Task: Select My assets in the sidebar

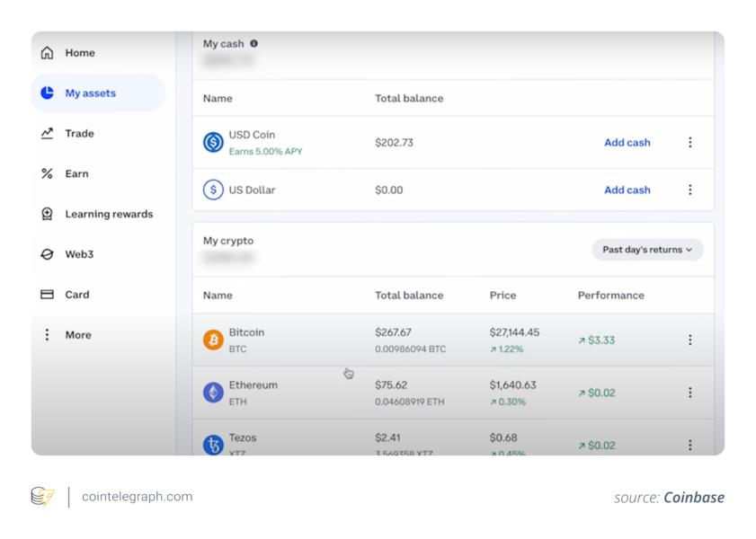Action: click(91, 93)
